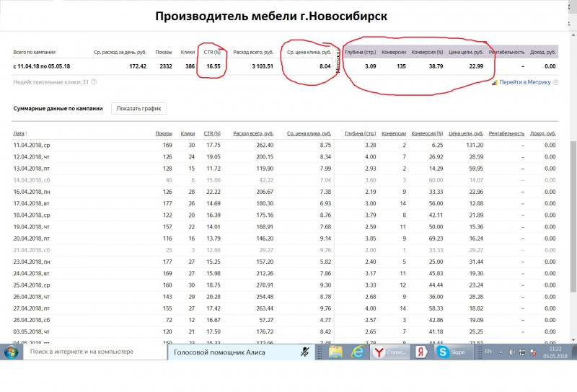Select the 12.04.2018, чт date row
The image size is (577, 392).
[285, 156]
